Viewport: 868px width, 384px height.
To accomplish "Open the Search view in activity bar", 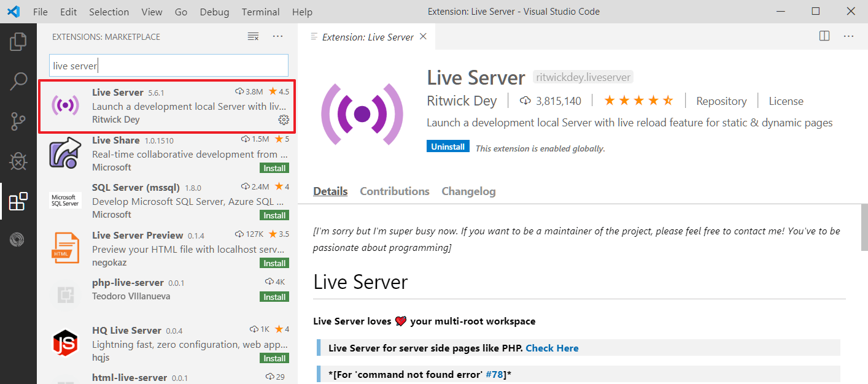I will click(18, 82).
